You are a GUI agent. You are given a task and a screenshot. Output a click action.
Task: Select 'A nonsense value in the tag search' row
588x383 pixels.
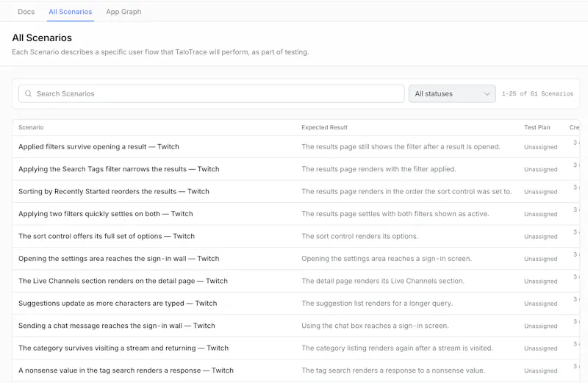(295, 371)
